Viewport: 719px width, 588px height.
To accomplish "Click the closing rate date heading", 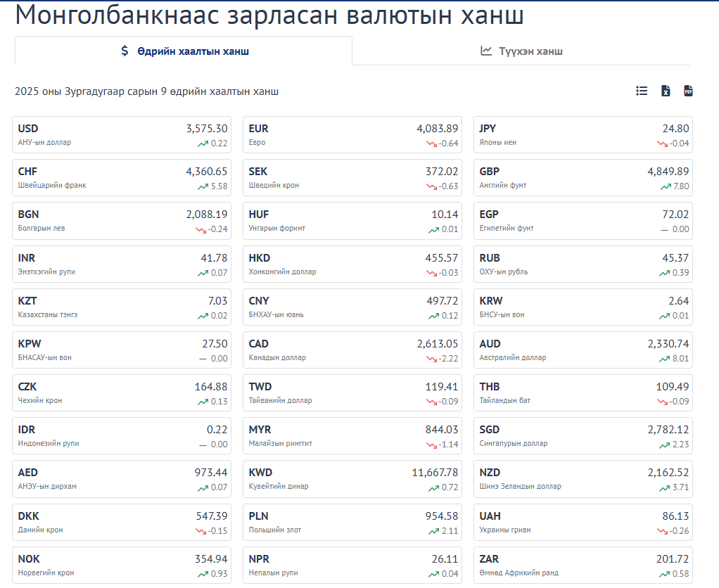I will tap(146, 91).
